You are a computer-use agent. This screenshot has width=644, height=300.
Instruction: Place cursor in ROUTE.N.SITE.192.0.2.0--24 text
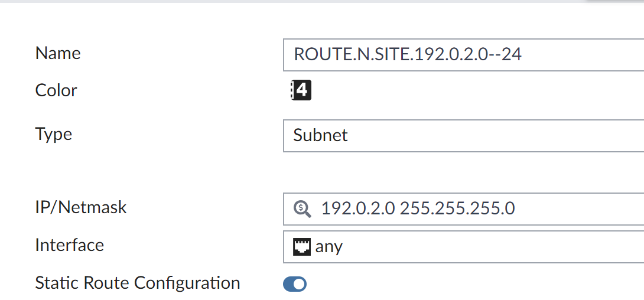[x=408, y=55]
